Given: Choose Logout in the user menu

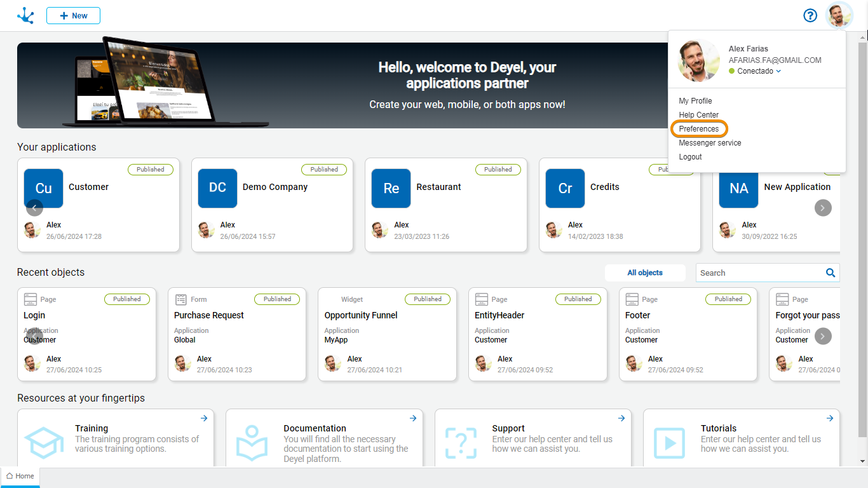Looking at the screenshot, I should click(x=690, y=157).
